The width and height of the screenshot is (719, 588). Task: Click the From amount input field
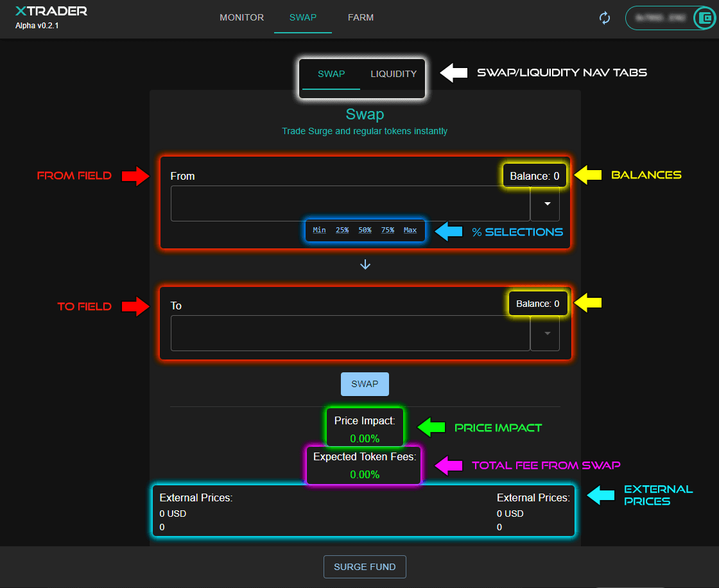(x=351, y=203)
